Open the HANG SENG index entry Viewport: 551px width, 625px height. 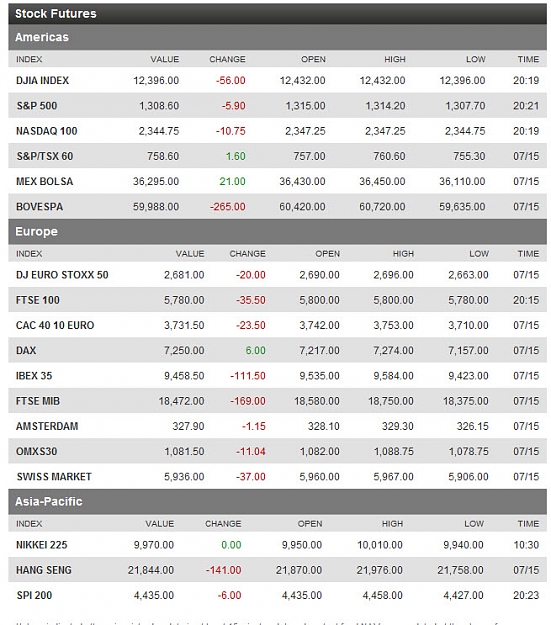[x=44, y=570]
